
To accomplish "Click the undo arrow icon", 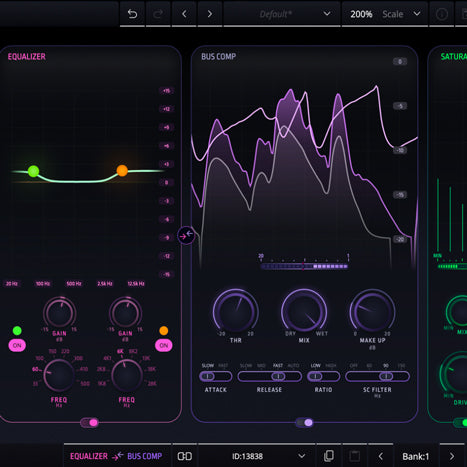I will (132, 14).
